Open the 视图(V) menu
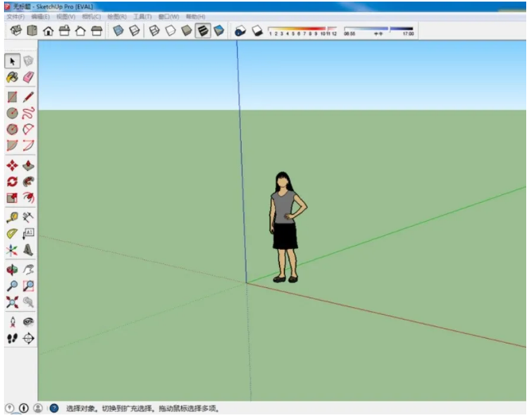Image resolution: width=531 pixels, height=420 pixels. 66,17
